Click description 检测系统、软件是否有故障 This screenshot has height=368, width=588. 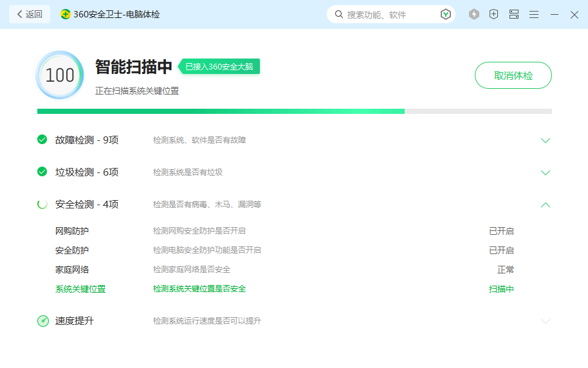click(199, 140)
